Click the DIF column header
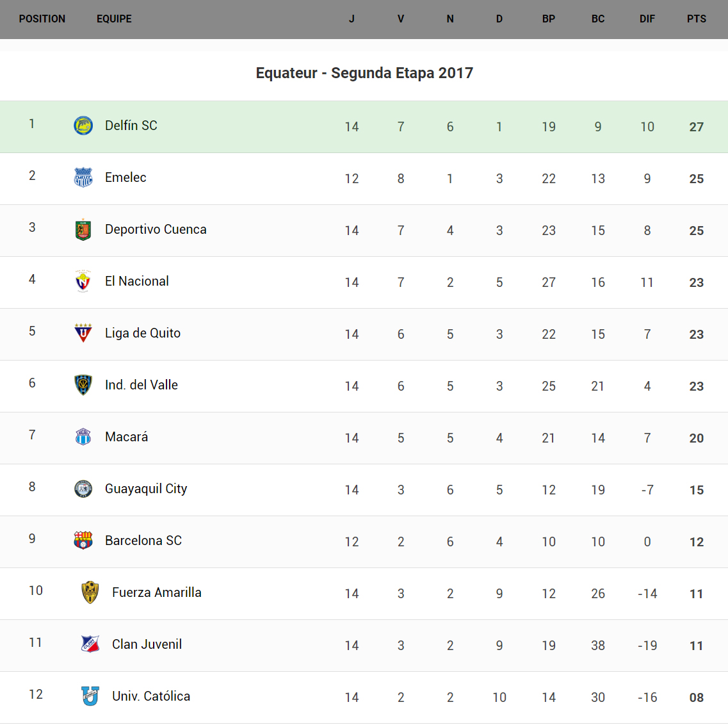This screenshot has width=728, height=725. click(647, 19)
